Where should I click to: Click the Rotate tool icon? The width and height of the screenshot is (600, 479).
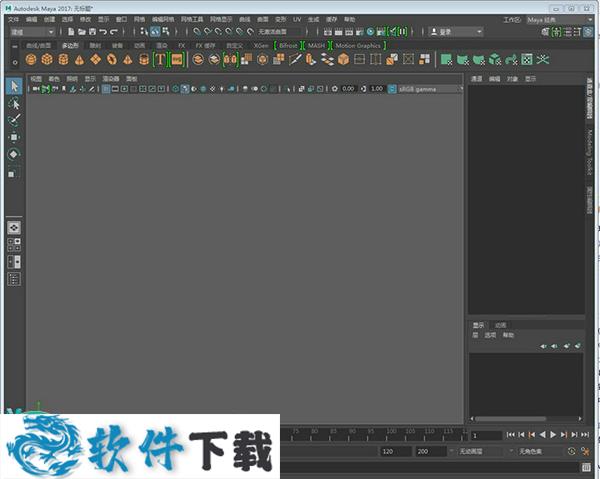14,154
